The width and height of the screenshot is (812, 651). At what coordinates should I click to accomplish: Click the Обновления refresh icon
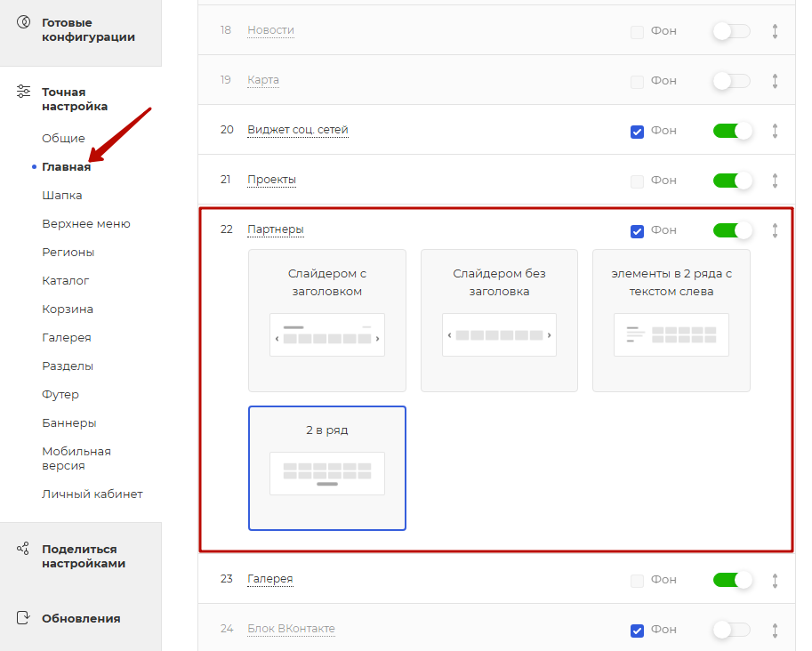(x=24, y=618)
